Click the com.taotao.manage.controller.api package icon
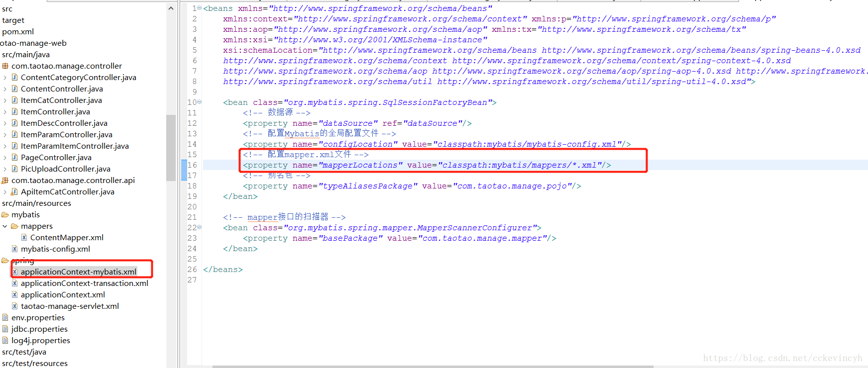Image resolution: width=868 pixels, height=368 pixels. pos(5,180)
